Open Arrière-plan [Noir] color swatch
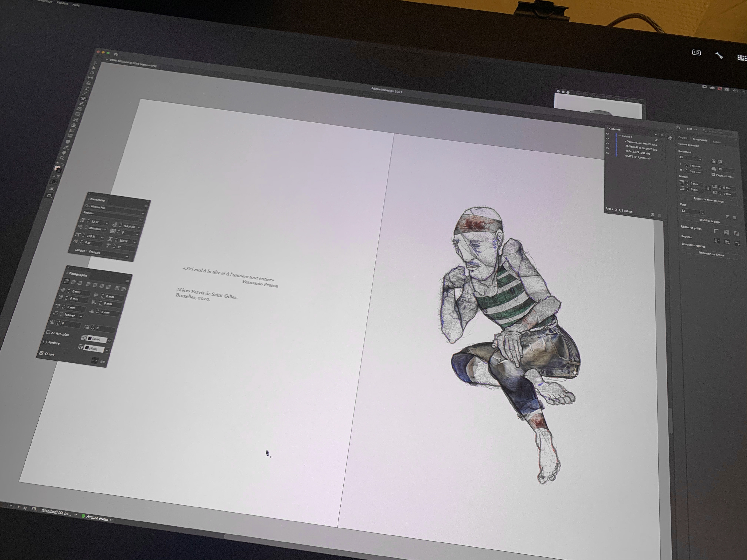 tap(97, 339)
